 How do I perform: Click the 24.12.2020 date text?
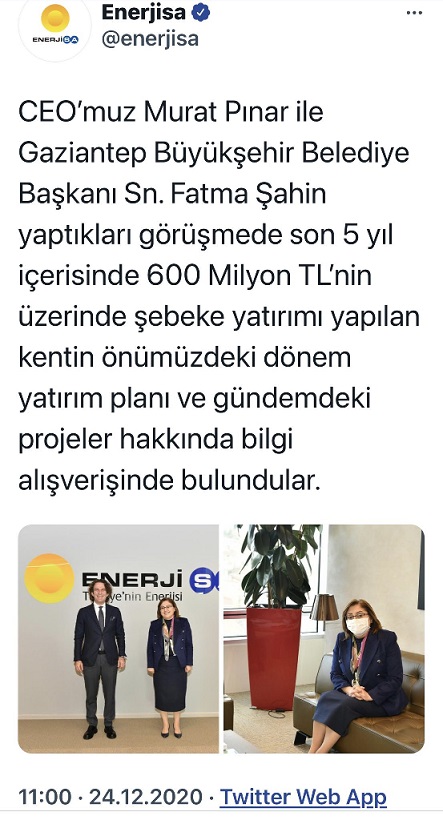point(145,797)
